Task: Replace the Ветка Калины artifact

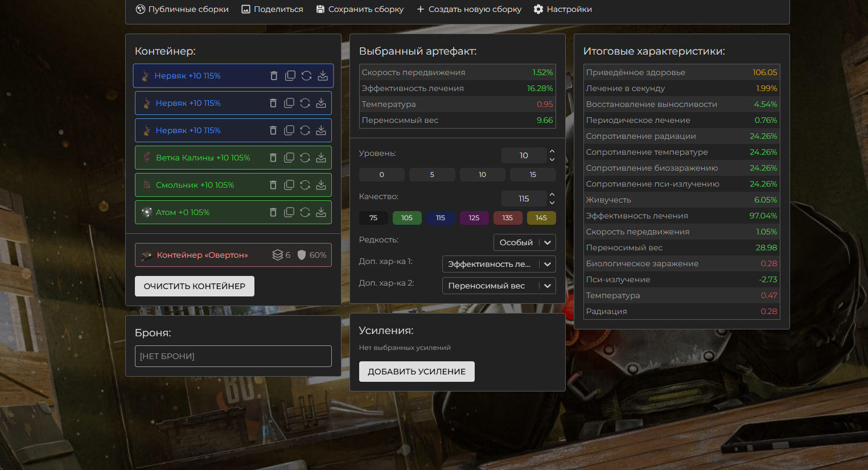Action: 305,158
